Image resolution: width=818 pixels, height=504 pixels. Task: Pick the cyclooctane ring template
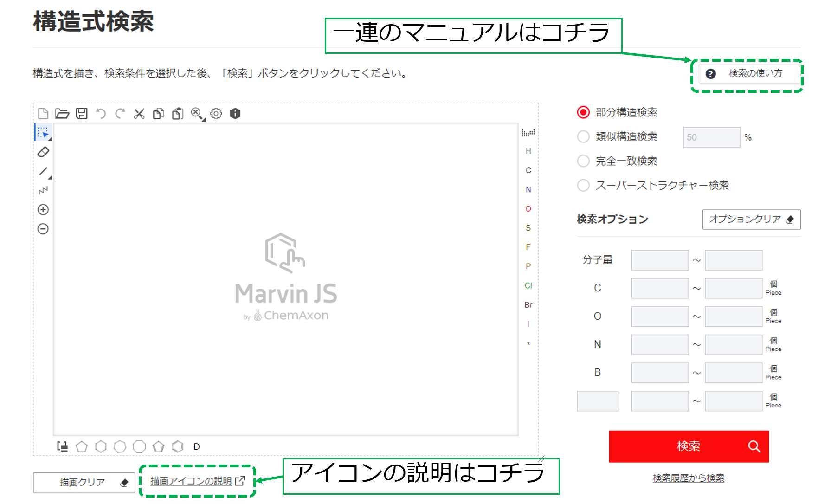pos(139,446)
